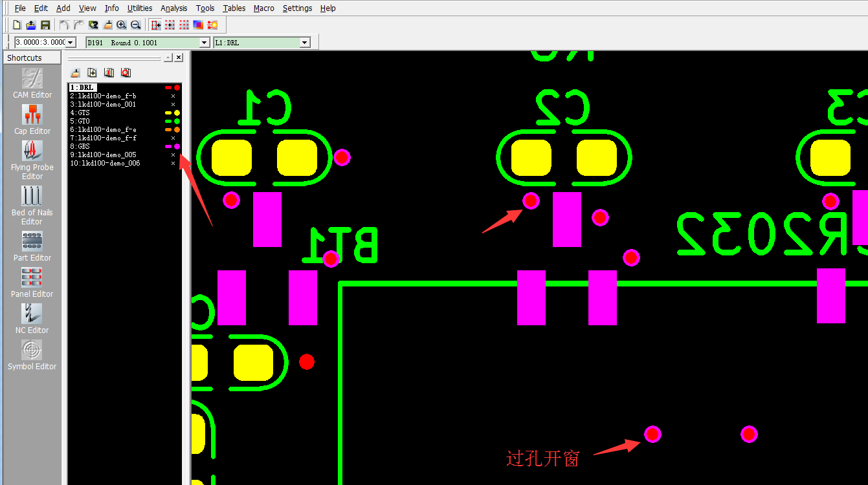Image resolution: width=868 pixels, height=485 pixels.
Task: Open the Symbol Editor shortcut
Action: (x=32, y=354)
